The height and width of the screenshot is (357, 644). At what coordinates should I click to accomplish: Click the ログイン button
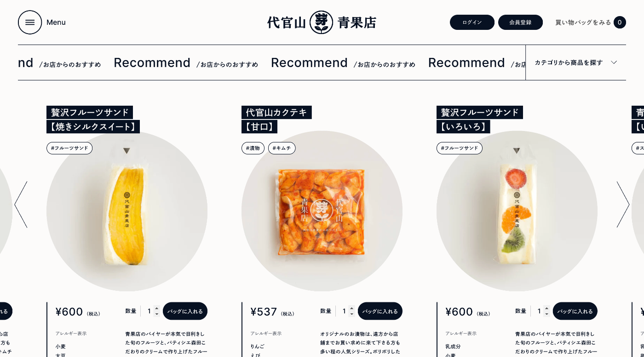[472, 22]
